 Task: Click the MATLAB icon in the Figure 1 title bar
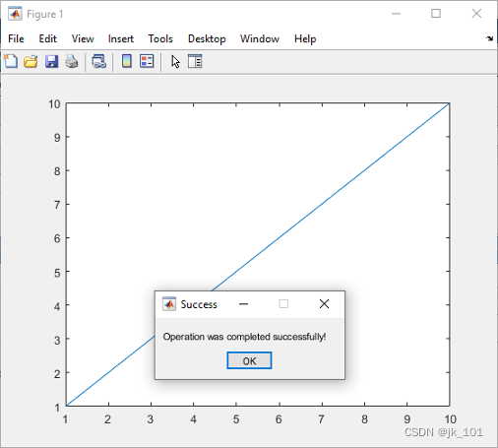pyautogui.click(x=15, y=14)
